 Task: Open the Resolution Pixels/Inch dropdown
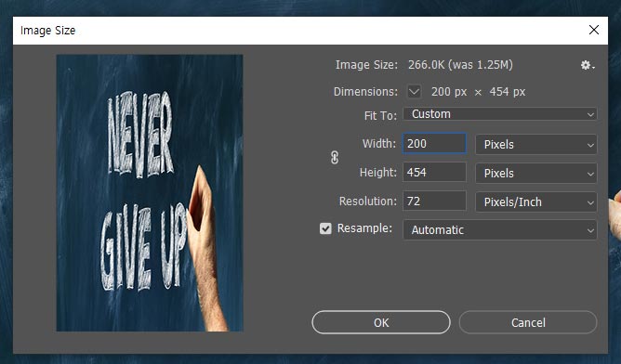(535, 202)
